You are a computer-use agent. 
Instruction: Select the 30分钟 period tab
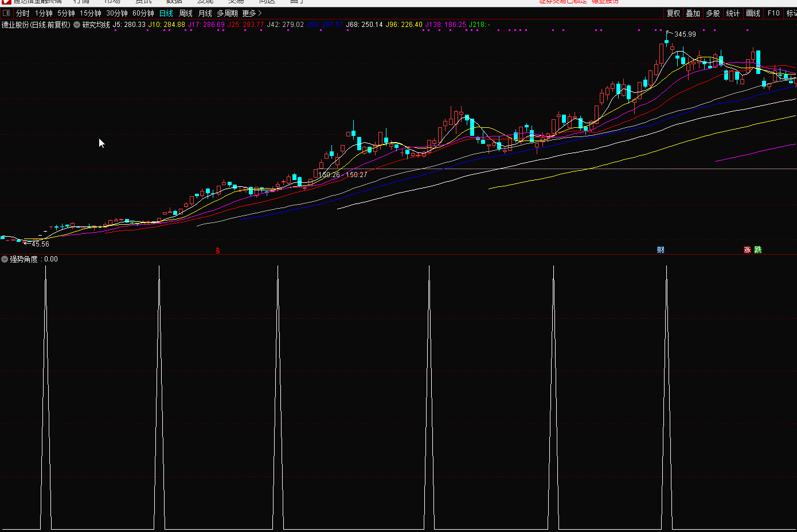coord(117,13)
